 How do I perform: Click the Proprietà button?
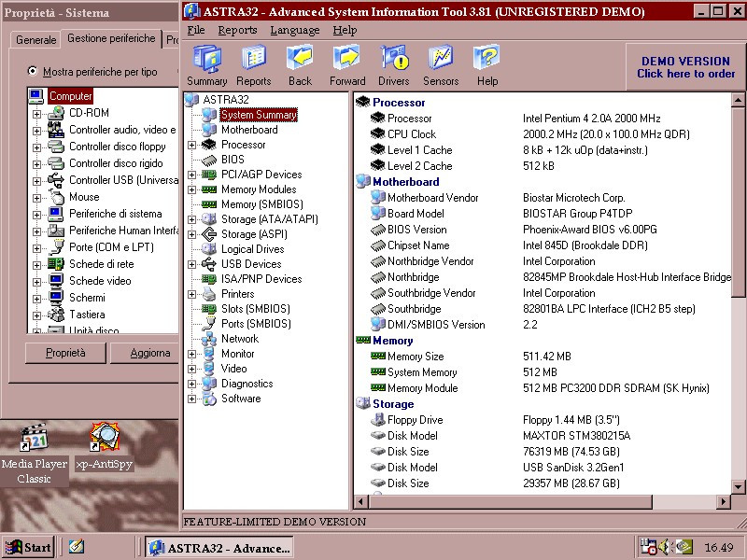pos(65,353)
